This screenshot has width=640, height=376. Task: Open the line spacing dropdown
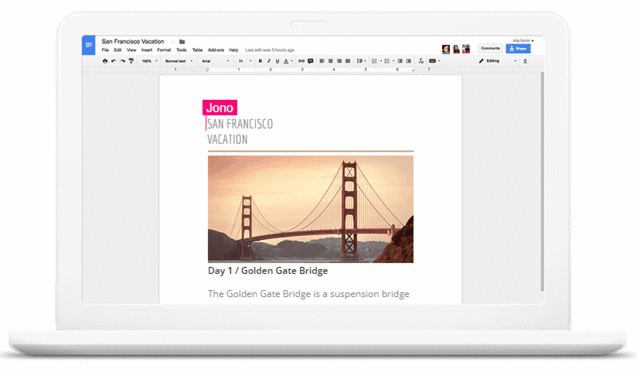[x=361, y=61]
